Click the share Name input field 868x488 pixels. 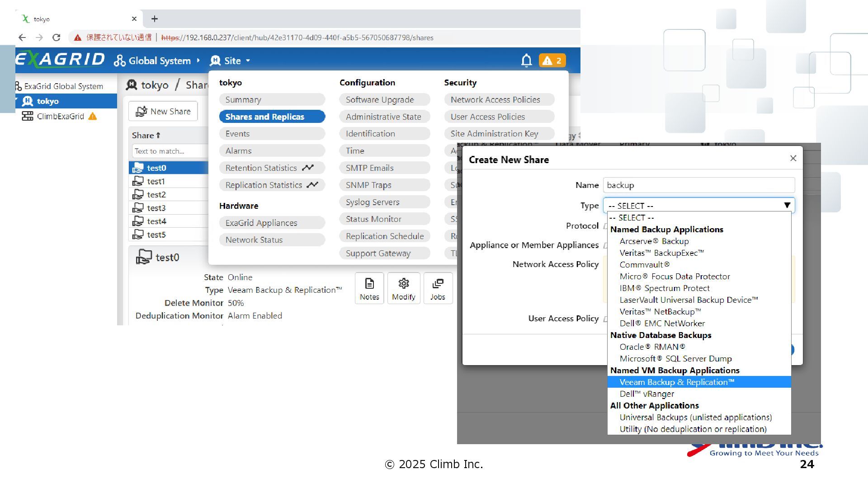pyautogui.click(x=698, y=185)
